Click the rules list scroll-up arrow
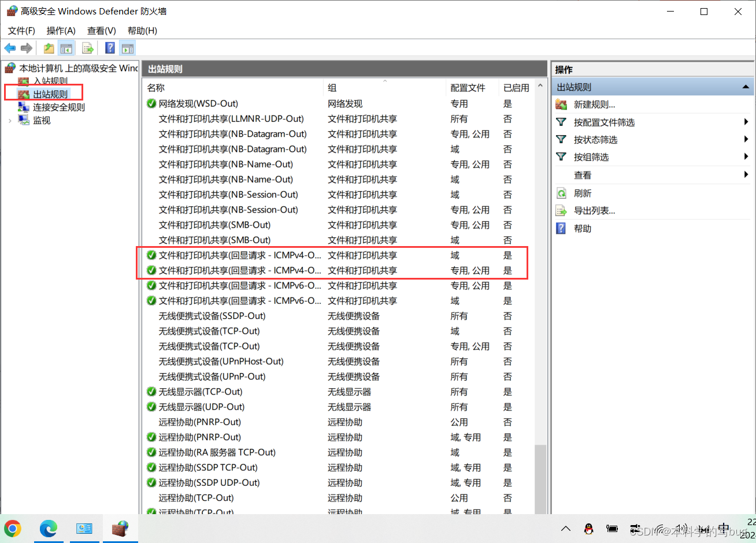The image size is (756, 543). tap(540, 86)
